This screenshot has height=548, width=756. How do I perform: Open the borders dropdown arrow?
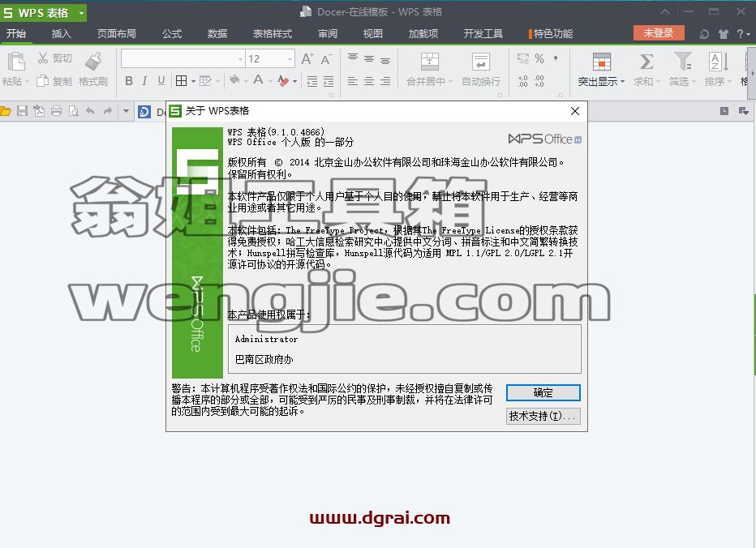pyautogui.click(x=193, y=81)
